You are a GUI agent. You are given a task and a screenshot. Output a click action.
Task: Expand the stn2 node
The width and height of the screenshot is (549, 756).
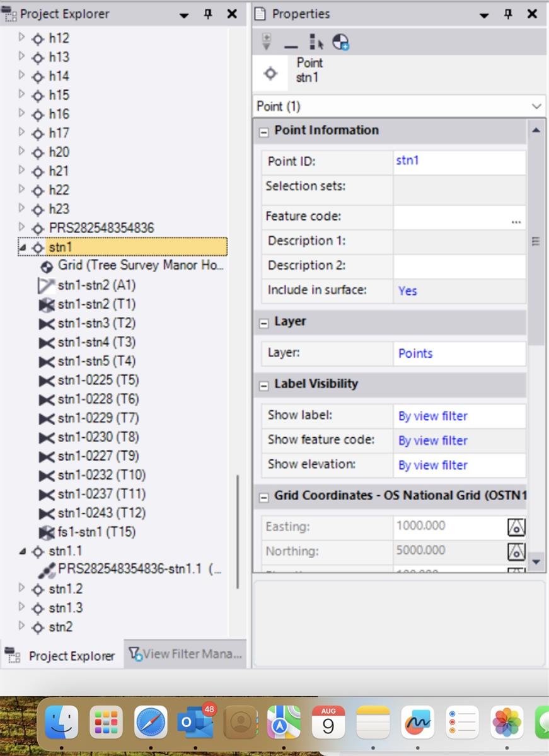21,626
